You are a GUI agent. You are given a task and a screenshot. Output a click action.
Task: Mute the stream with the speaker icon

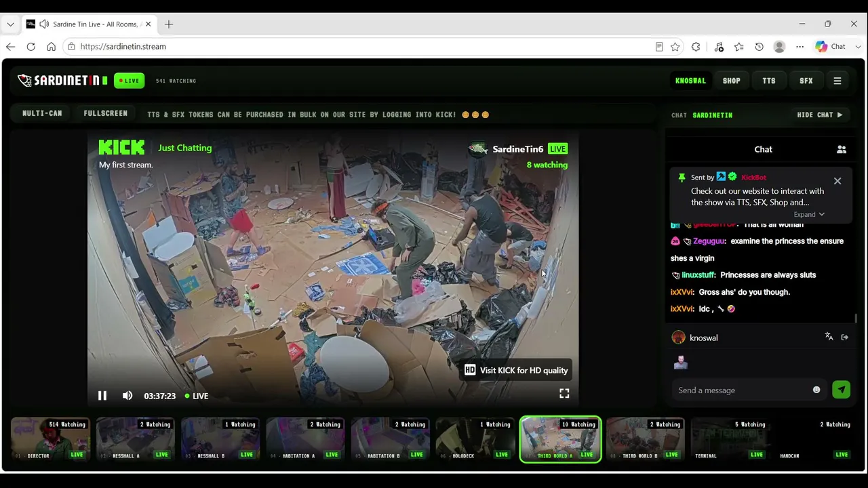click(127, 396)
